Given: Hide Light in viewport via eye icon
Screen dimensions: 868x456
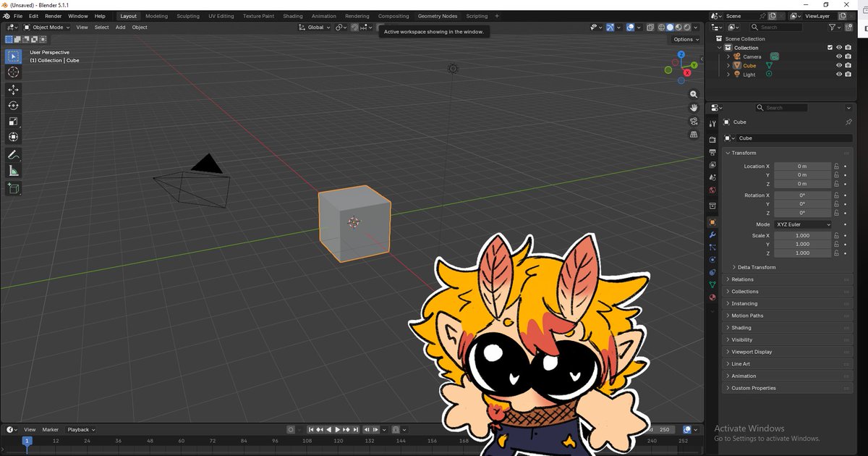Looking at the screenshot, I should point(839,75).
